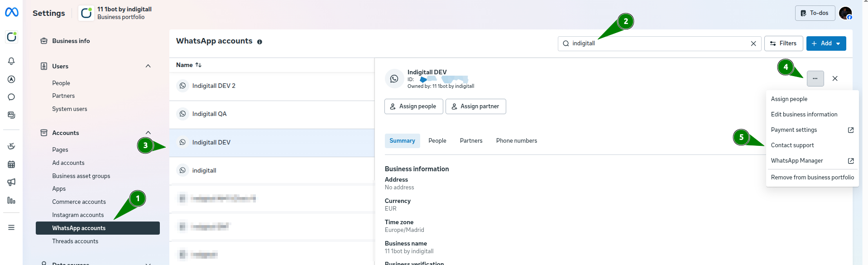Click the external link icon next to WhatsApp Manager
This screenshot has width=868, height=265.
851,161
